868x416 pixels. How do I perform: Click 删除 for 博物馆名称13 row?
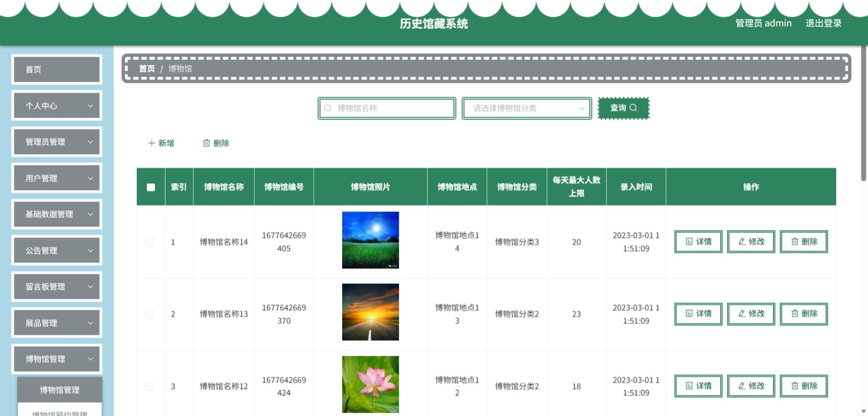coord(804,314)
